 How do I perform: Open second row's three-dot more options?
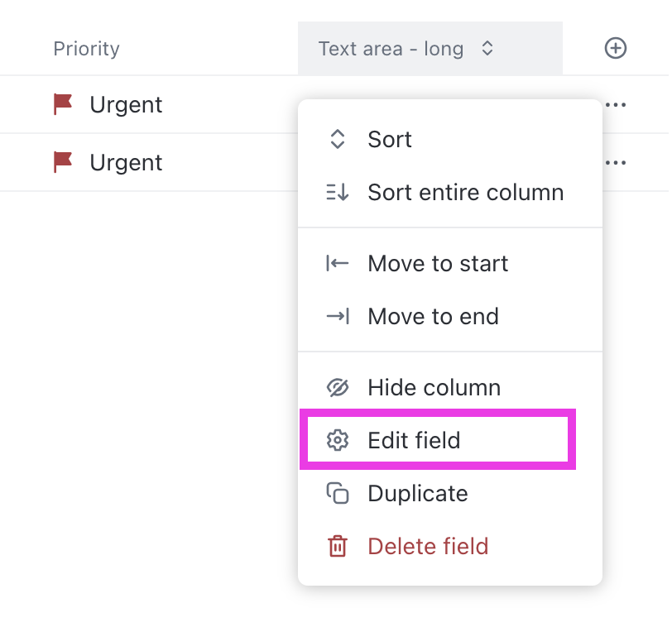coord(616,162)
